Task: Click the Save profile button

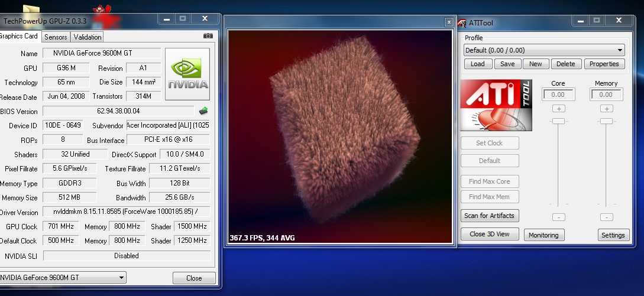Action: pos(507,64)
